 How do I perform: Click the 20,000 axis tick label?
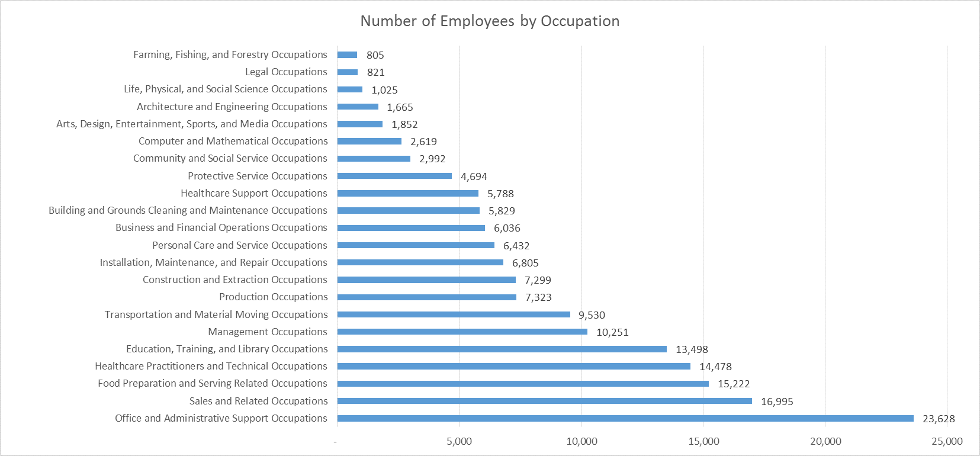point(825,441)
